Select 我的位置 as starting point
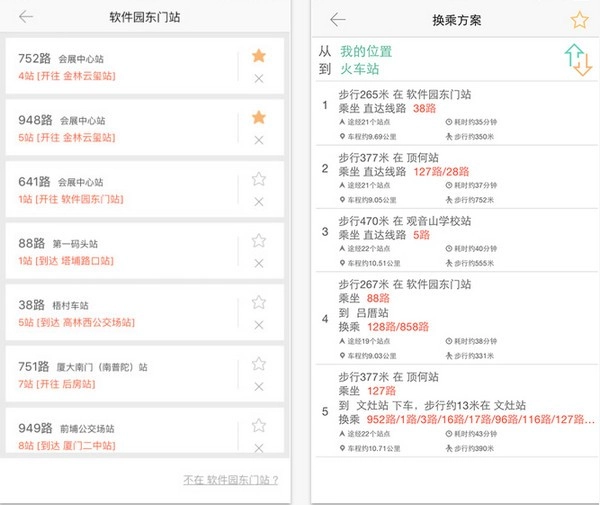 pyautogui.click(x=366, y=51)
